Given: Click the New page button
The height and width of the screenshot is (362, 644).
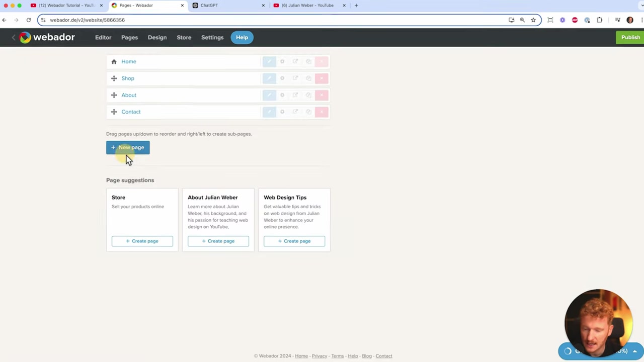Looking at the screenshot, I should click(128, 147).
